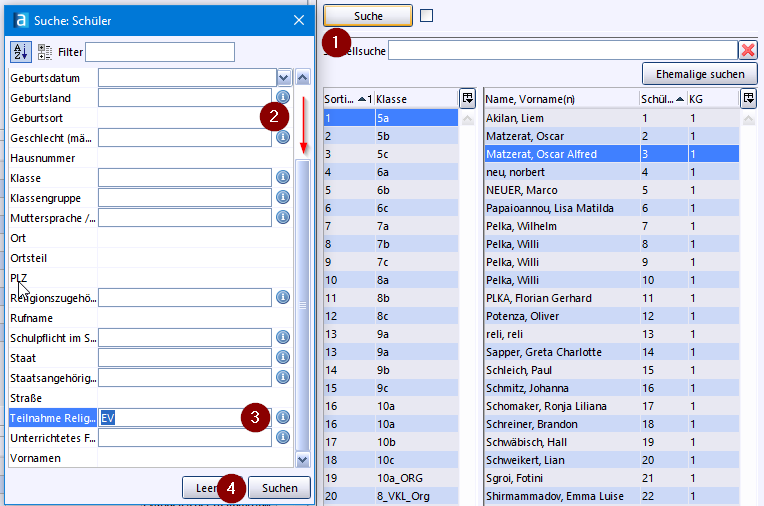The width and height of the screenshot is (764, 506).
Task: Click info icon next to Staat
Action: pyautogui.click(x=283, y=357)
